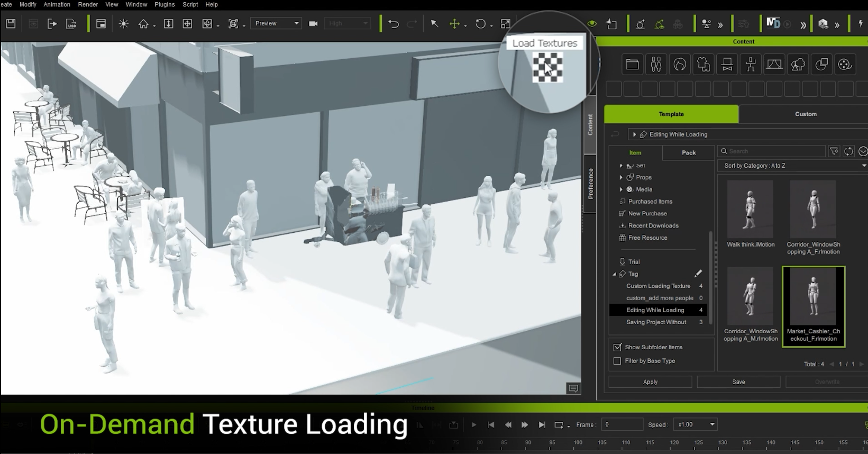Image resolution: width=868 pixels, height=454 pixels.
Task: Click the Export USD icon
Action: click(71, 23)
